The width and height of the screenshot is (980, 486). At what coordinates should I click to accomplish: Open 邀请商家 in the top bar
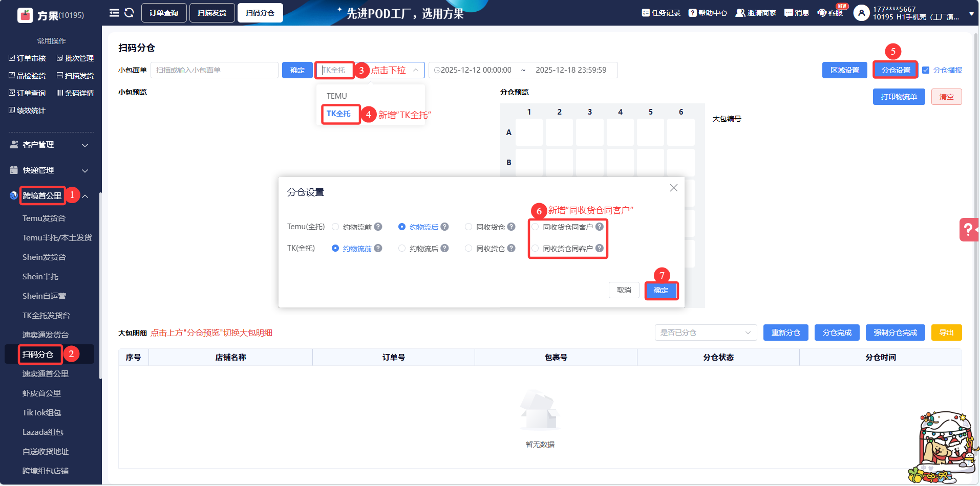(x=756, y=13)
